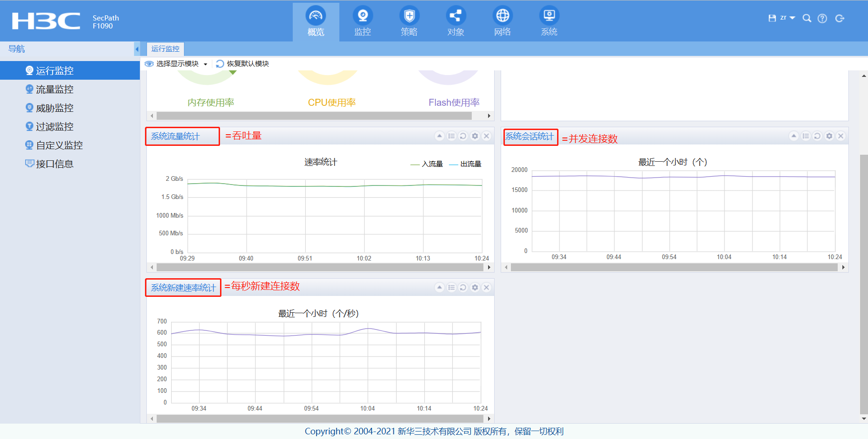Click the save configuration floppy icon

point(772,18)
